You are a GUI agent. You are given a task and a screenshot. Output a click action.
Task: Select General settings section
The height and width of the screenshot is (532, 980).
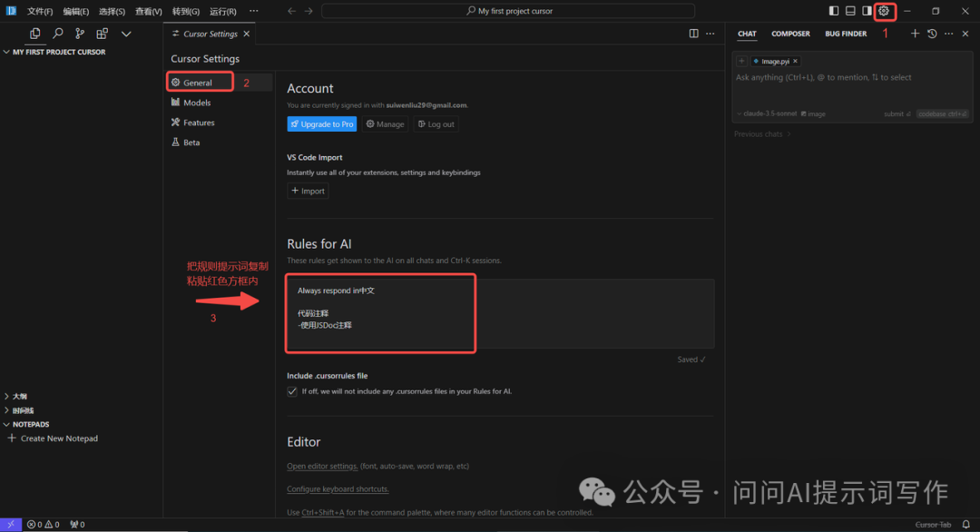coord(219,83)
